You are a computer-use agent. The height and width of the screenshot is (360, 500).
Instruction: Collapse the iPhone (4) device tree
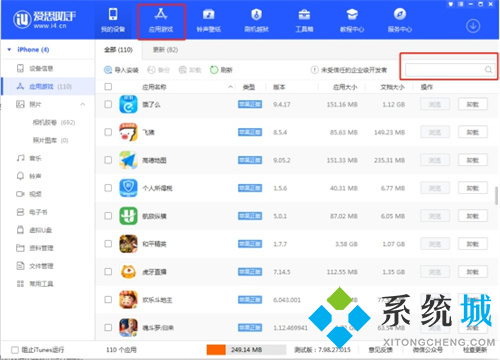(x=9, y=50)
